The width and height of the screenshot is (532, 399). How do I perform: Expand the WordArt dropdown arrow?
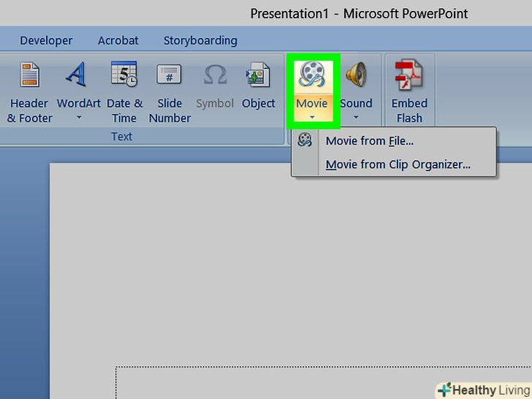79,118
